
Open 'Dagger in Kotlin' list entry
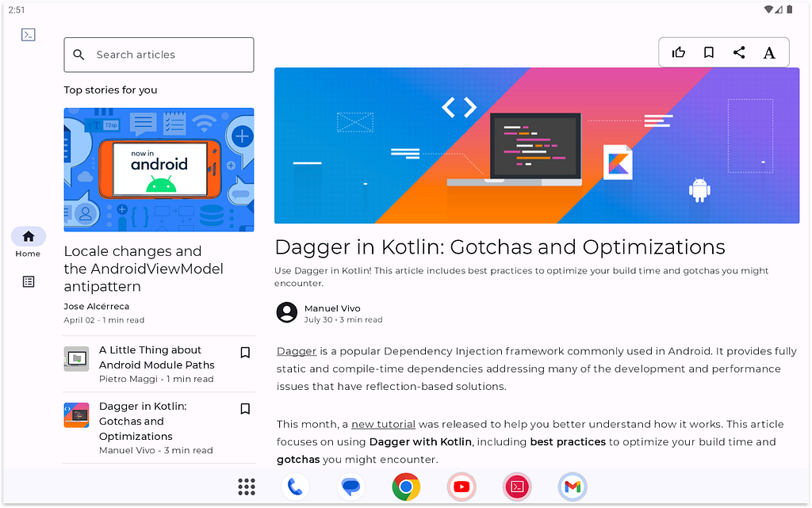pos(143,421)
